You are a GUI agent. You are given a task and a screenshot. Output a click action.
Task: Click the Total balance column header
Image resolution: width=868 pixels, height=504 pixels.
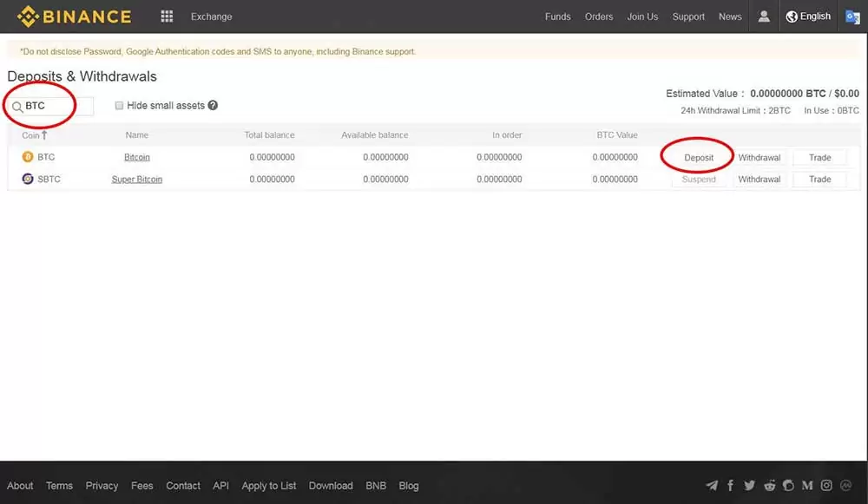pos(270,135)
